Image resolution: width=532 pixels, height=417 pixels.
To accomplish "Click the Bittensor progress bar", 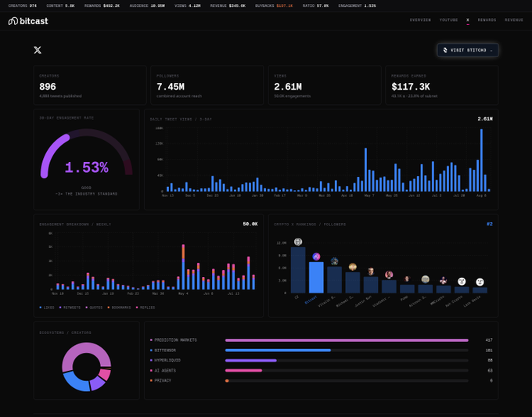I will click(x=278, y=350).
